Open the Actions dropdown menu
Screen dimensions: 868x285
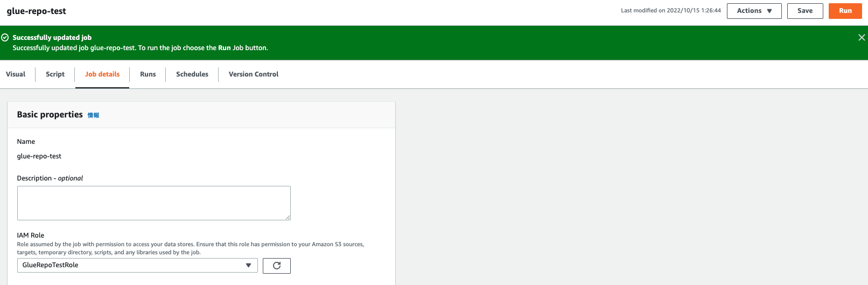point(754,11)
